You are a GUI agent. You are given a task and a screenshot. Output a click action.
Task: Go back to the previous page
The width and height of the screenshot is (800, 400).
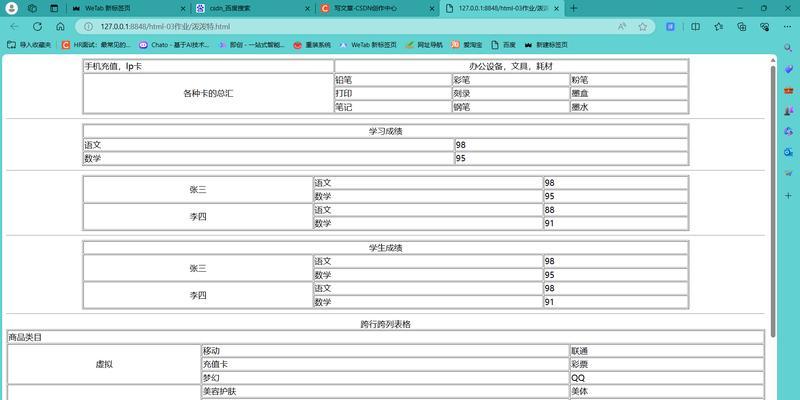coord(14,27)
